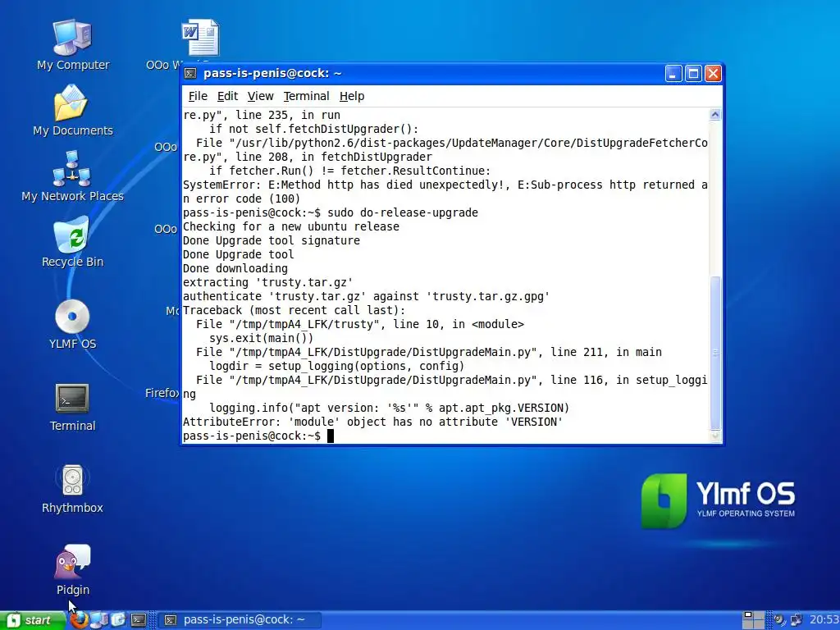Click the network connection tray icon
840x630 pixels.
(x=797, y=620)
